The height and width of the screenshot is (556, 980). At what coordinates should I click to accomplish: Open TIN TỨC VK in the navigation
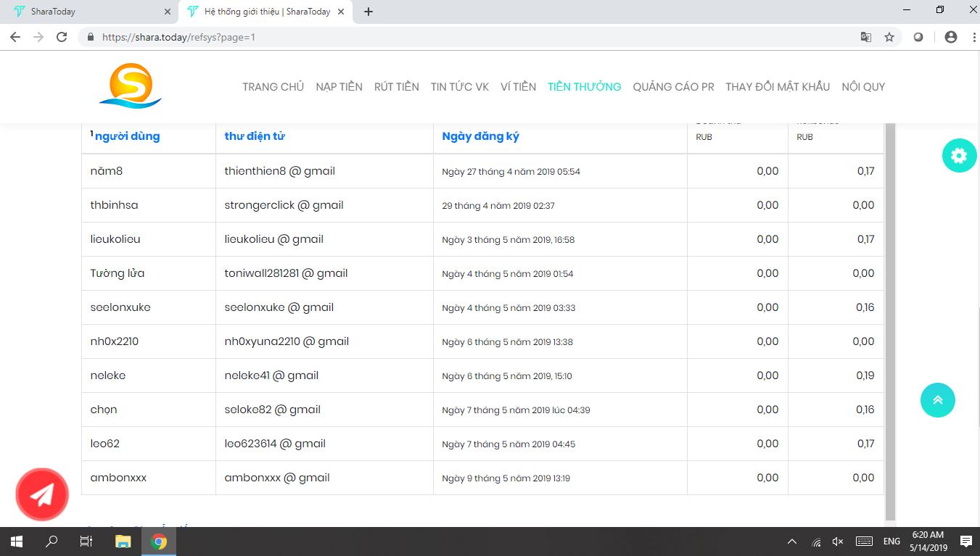tap(460, 87)
